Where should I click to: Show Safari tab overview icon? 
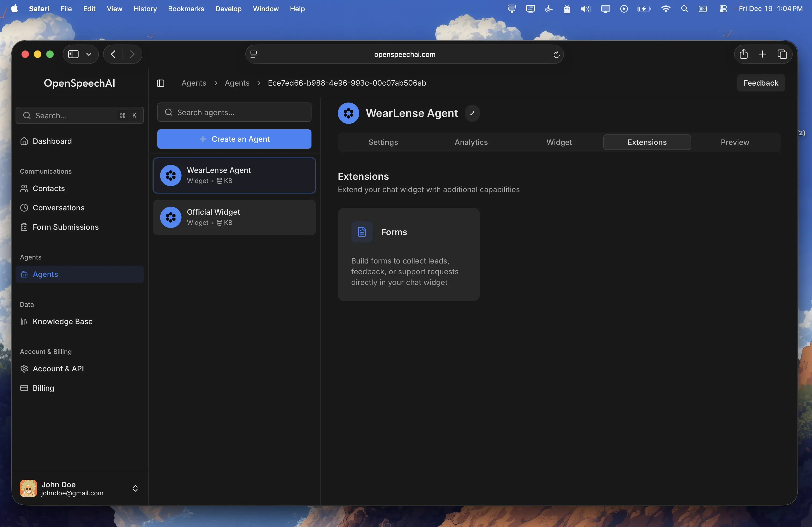pos(782,54)
